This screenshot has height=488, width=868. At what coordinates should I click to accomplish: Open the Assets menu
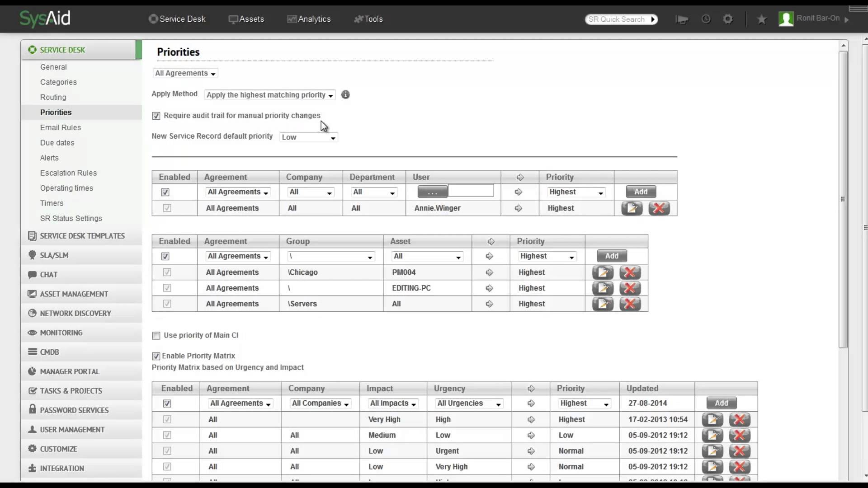(x=246, y=19)
